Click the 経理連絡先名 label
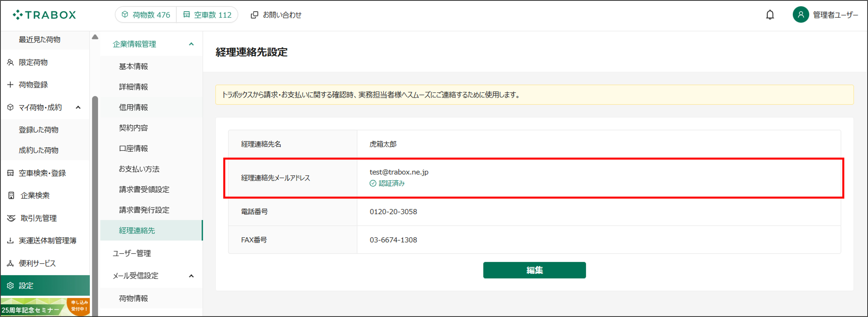 (x=261, y=144)
